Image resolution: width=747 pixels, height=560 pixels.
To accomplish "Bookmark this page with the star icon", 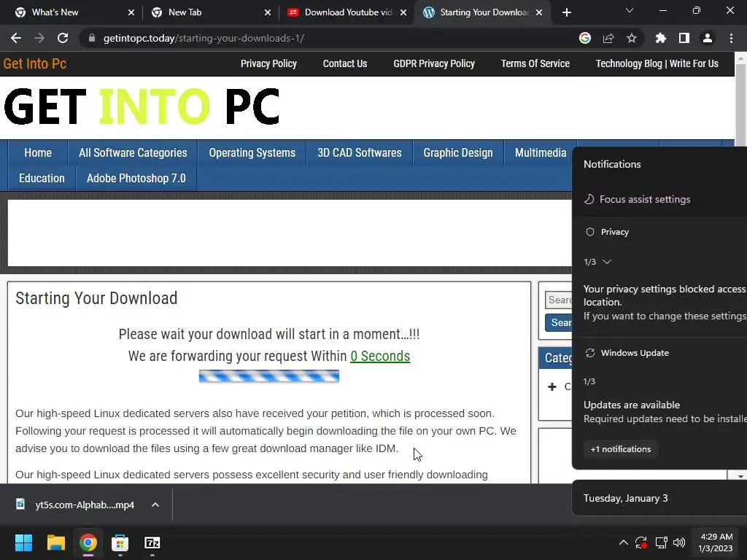I will pyautogui.click(x=632, y=38).
